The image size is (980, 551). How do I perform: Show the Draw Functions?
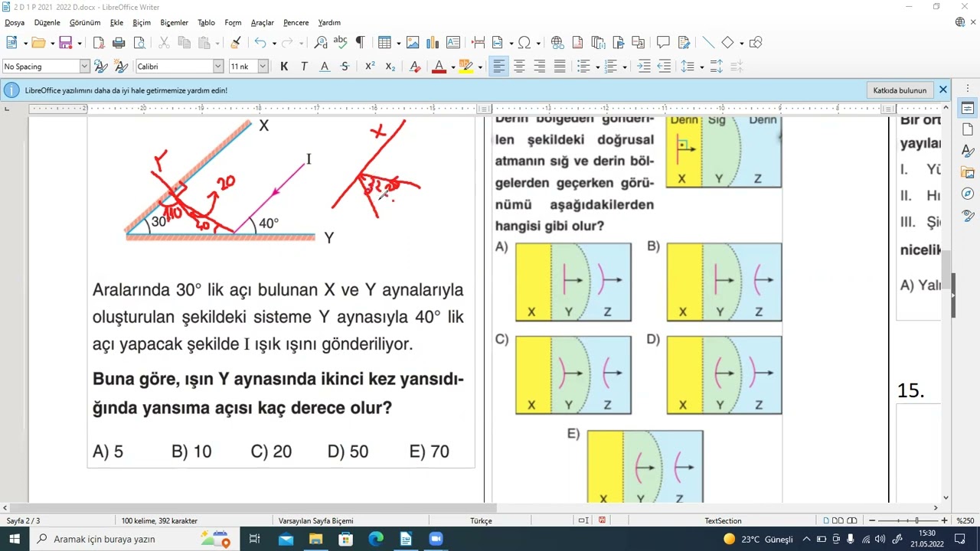coord(756,43)
